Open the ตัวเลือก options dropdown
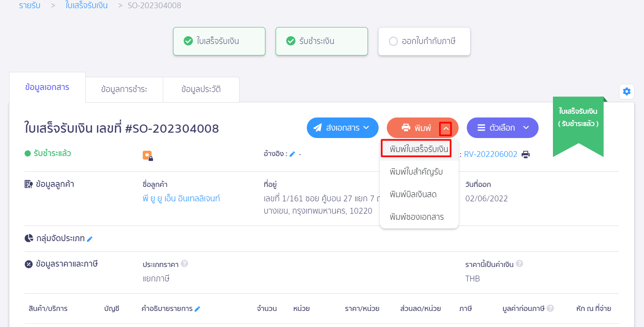The width and height of the screenshot is (644, 327). [x=502, y=128]
